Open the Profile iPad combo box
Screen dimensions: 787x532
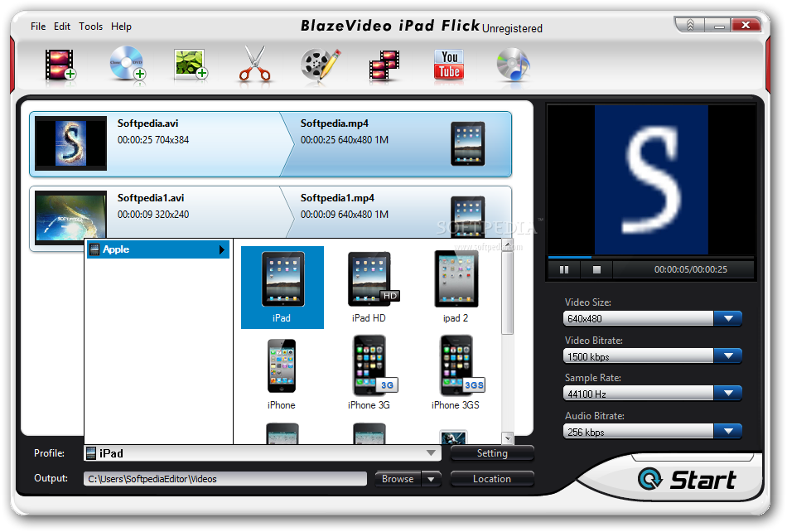click(263, 453)
